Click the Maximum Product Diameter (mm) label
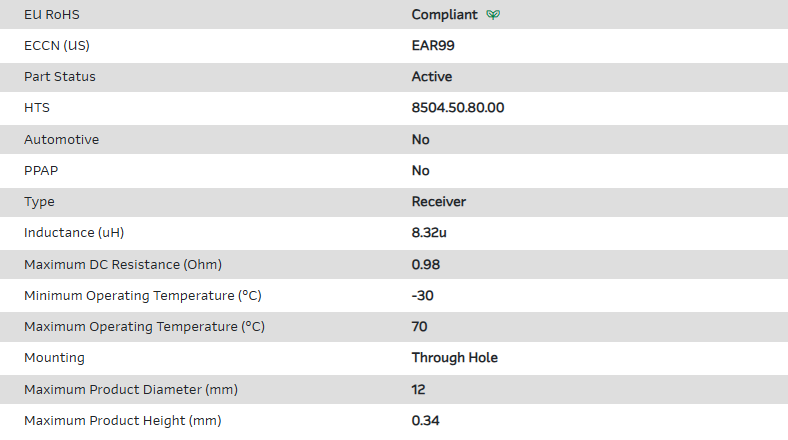Screen dimensions: 788x440 131,389
